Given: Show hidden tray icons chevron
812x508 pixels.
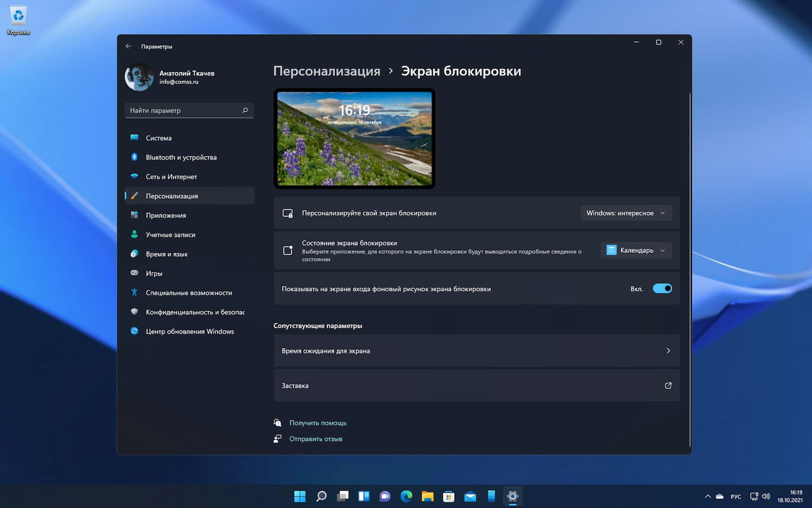Looking at the screenshot, I should [x=708, y=496].
